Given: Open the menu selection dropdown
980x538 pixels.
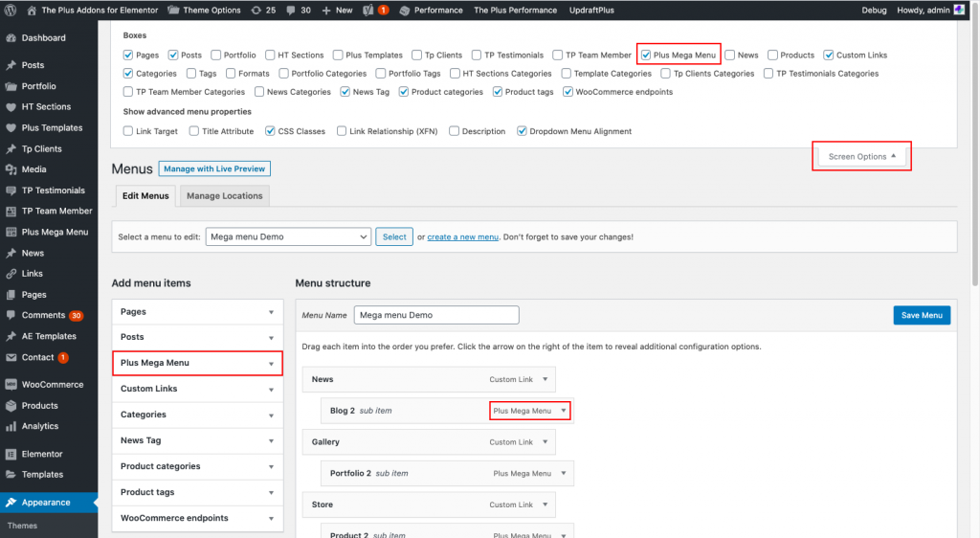Looking at the screenshot, I should point(288,236).
